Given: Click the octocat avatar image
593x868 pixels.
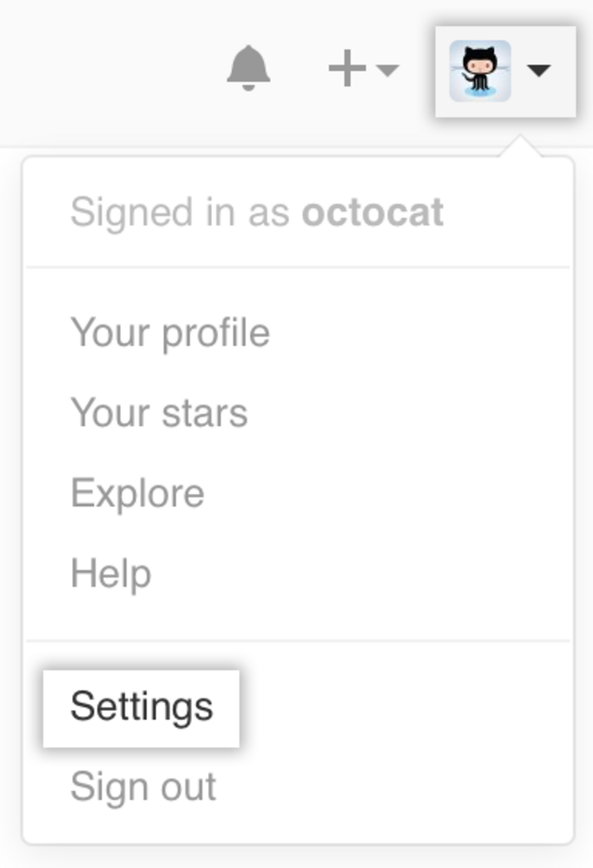Looking at the screenshot, I should point(480,71).
